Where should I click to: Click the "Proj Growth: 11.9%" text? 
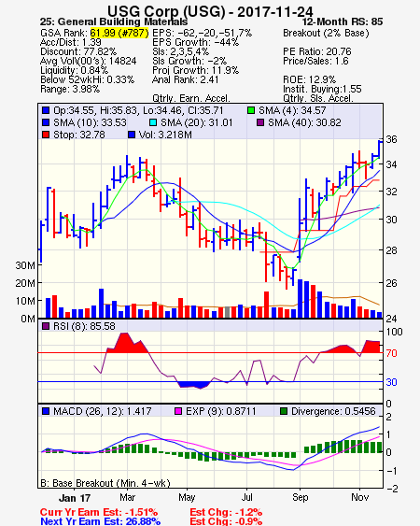coord(195,70)
